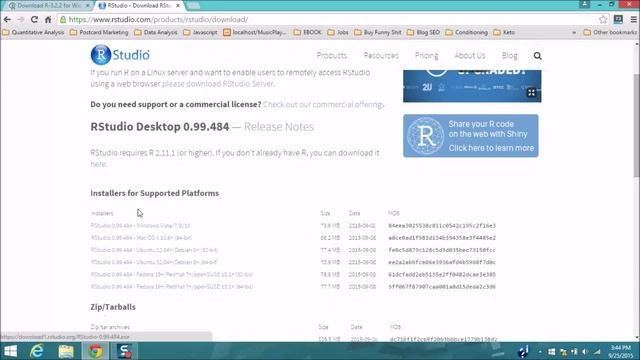
Task: Click the top blue advertisement banner
Action: tap(472, 86)
